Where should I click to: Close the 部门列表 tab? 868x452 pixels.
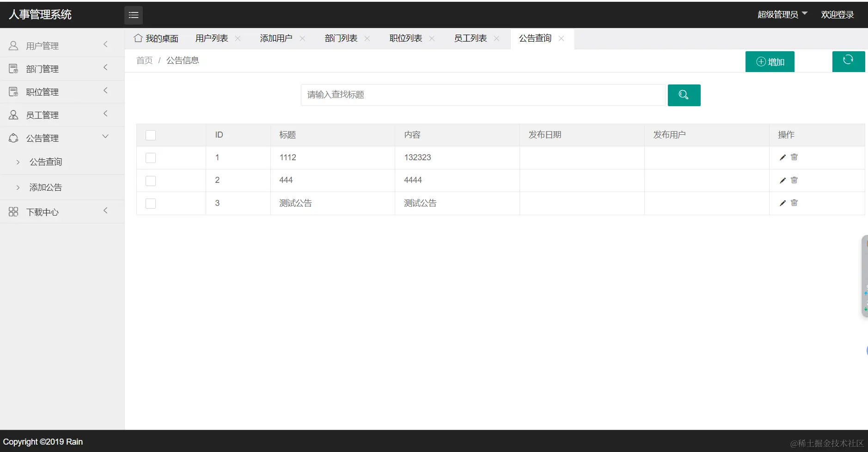pos(367,38)
